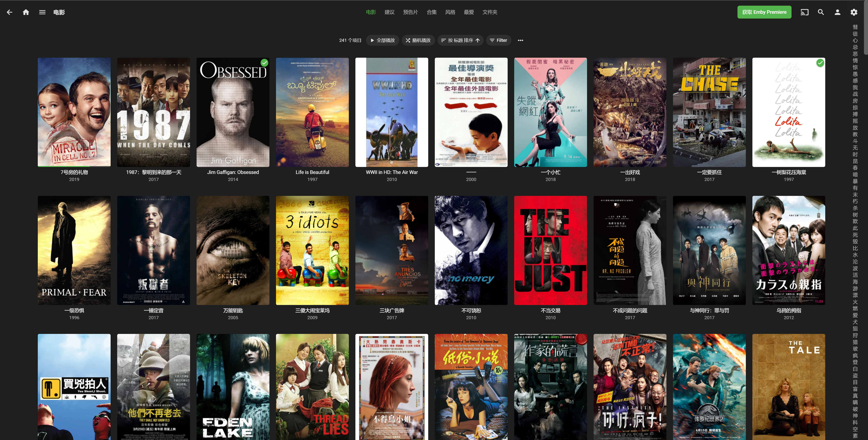Viewport: 868px width, 440px height.
Task: Open the Primal Fear poster
Action: pyautogui.click(x=74, y=250)
